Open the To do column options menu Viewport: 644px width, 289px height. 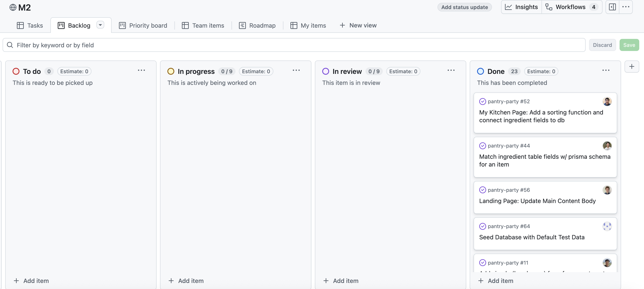point(141,70)
